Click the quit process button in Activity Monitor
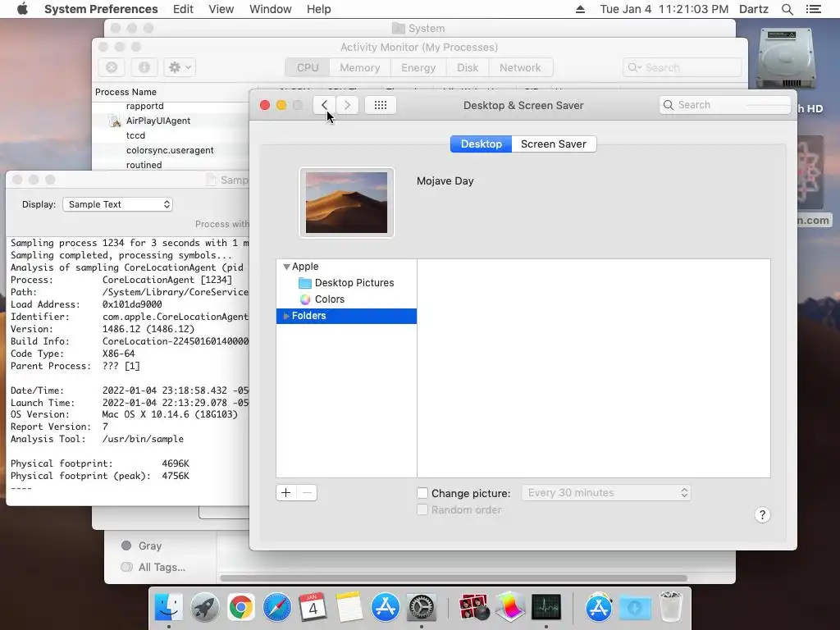 pyautogui.click(x=112, y=67)
